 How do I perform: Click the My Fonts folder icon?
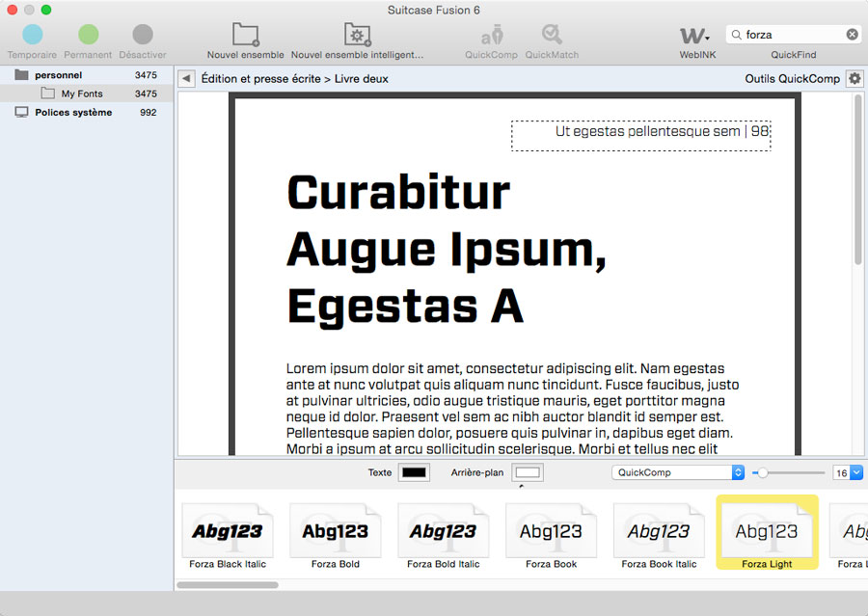click(x=48, y=93)
